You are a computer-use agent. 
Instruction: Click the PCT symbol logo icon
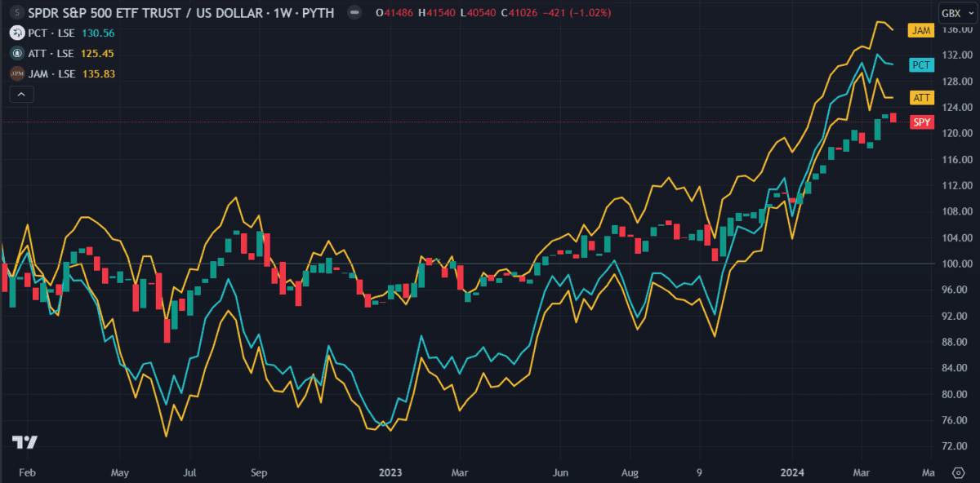coord(16,33)
